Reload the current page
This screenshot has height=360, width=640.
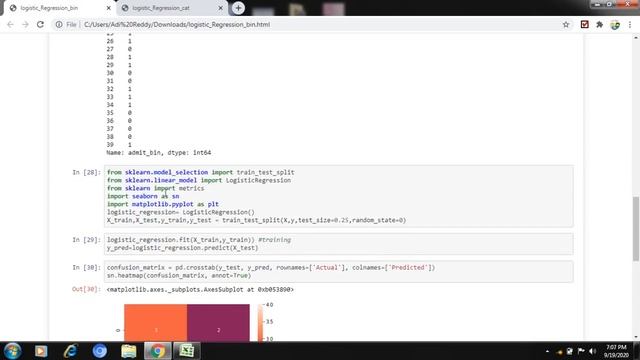40,24
